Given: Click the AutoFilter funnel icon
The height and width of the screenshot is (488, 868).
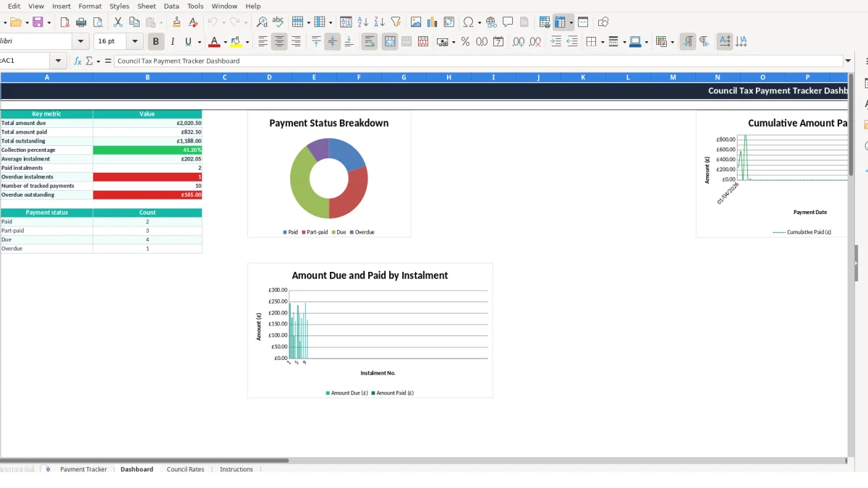Looking at the screenshot, I should click(396, 22).
